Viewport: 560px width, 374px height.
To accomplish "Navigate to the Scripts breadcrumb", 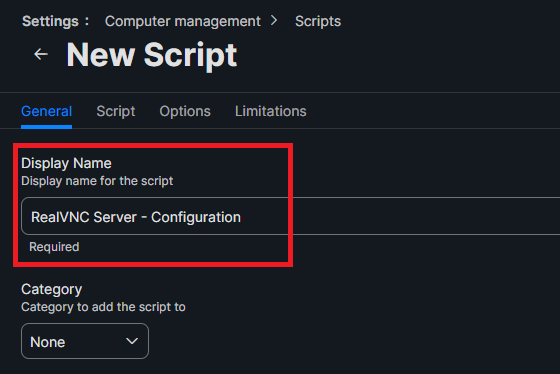I will (318, 21).
